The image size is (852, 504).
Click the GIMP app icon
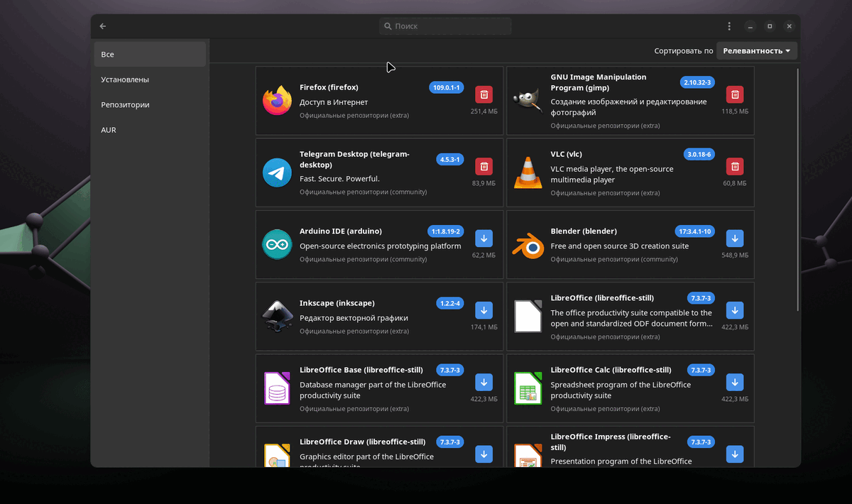[528, 100]
